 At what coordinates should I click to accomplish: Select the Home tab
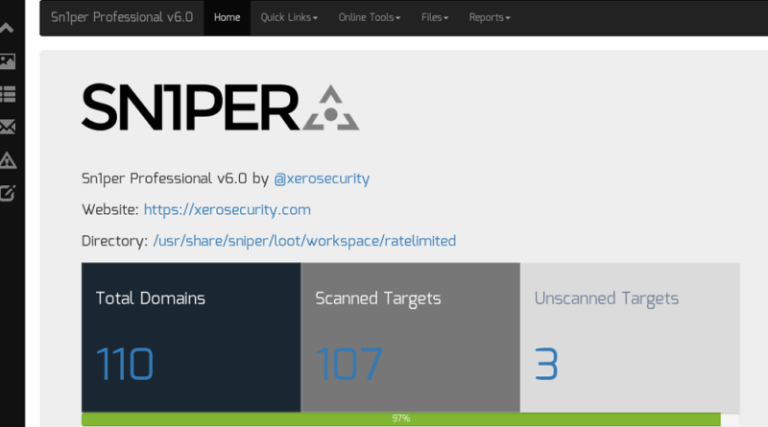click(x=227, y=18)
